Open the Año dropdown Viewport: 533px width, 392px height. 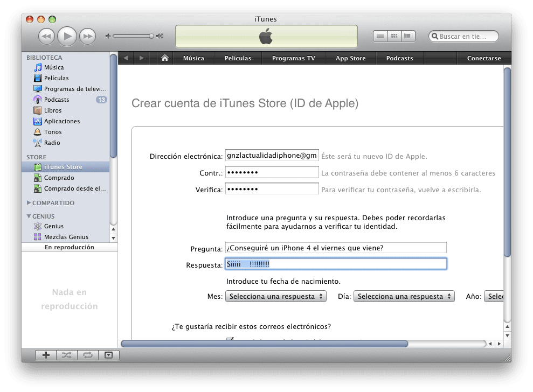[494, 296]
